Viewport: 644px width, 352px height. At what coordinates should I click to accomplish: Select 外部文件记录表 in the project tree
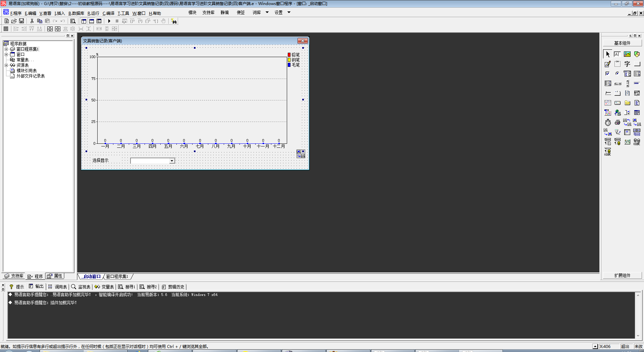pos(31,76)
